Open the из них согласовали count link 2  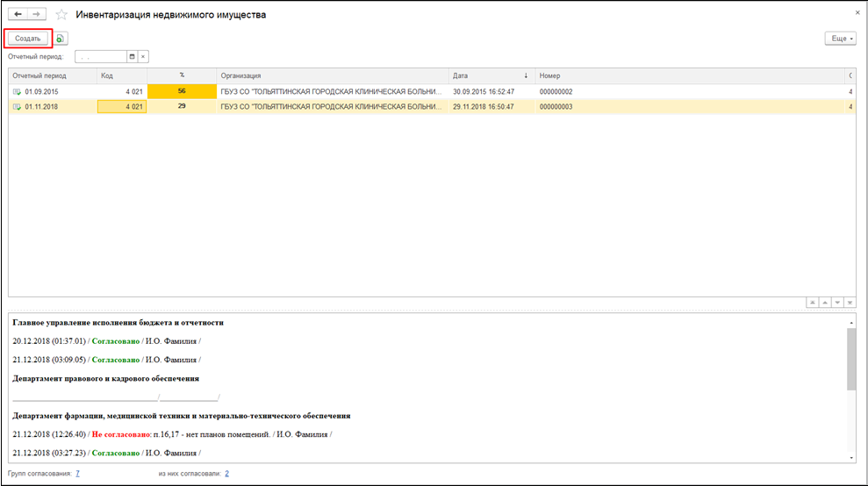(x=226, y=474)
